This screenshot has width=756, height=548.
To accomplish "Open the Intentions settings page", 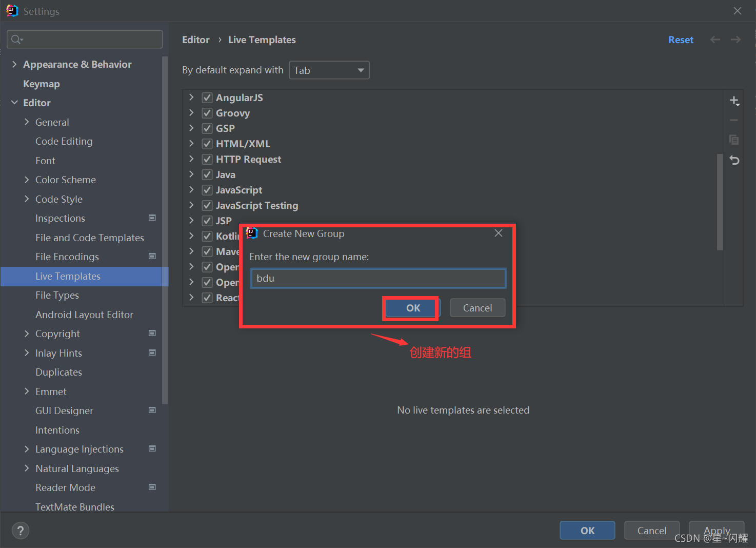I will click(x=57, y=430).
